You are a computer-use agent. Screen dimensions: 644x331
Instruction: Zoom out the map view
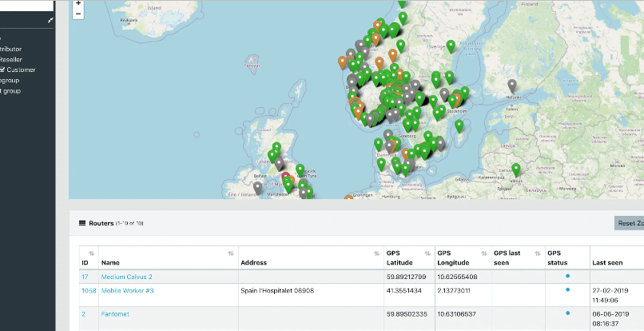pos(78,14)
